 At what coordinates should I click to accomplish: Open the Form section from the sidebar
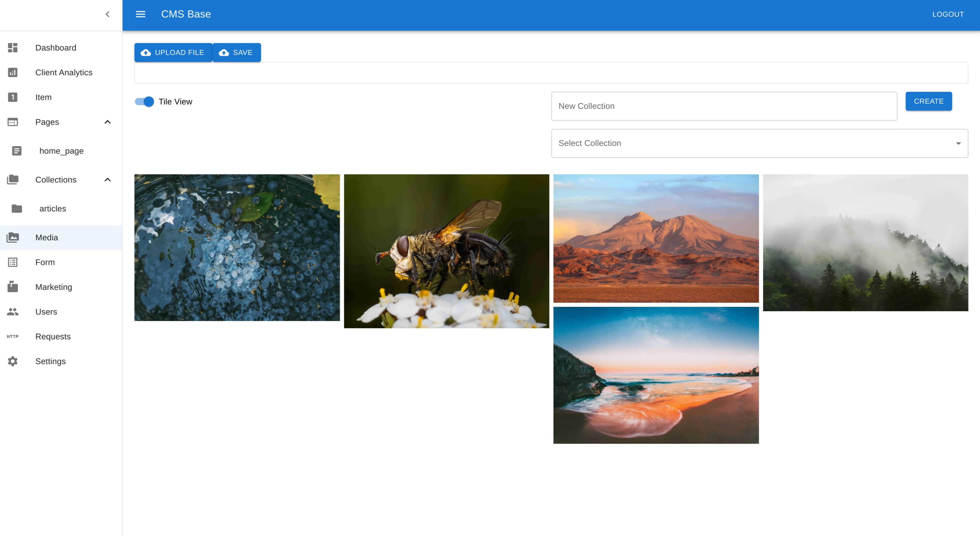(x=45, y=262)
